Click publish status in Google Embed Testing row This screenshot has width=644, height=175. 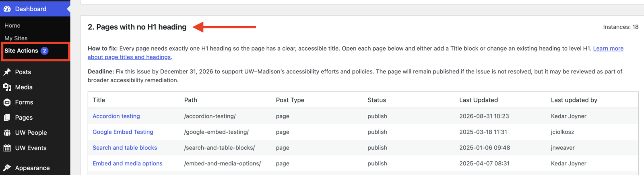point(377,132)
